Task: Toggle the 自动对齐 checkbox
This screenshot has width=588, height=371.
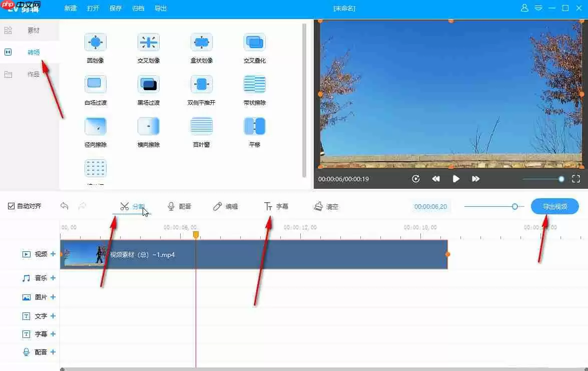Action: [12, 206]
